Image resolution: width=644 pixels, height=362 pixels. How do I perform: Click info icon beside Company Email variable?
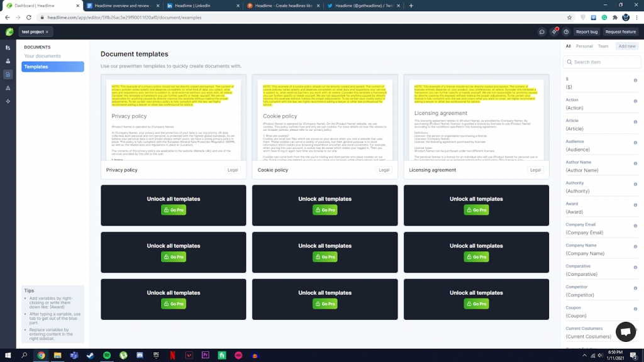(635, 226)
